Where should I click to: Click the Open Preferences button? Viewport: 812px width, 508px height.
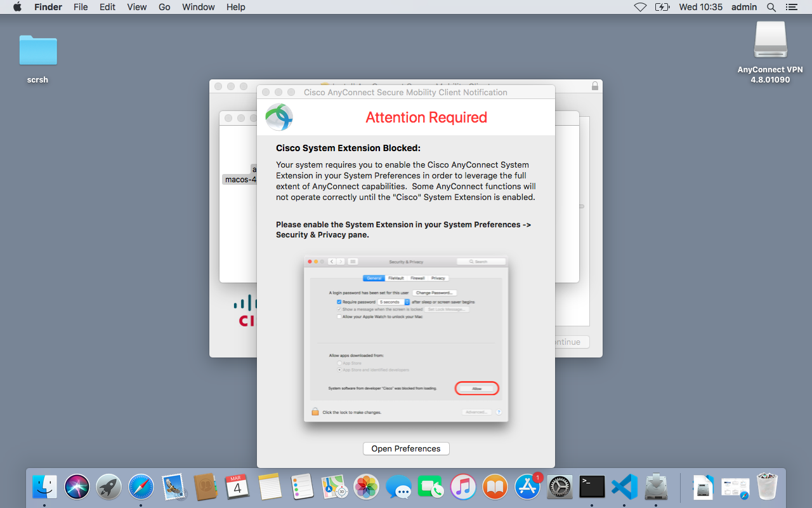406,448
